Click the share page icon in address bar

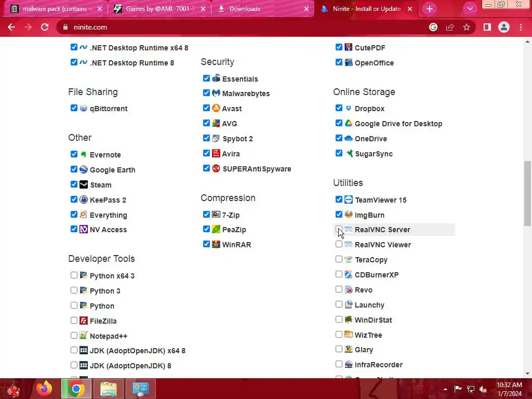coord(450,27)
